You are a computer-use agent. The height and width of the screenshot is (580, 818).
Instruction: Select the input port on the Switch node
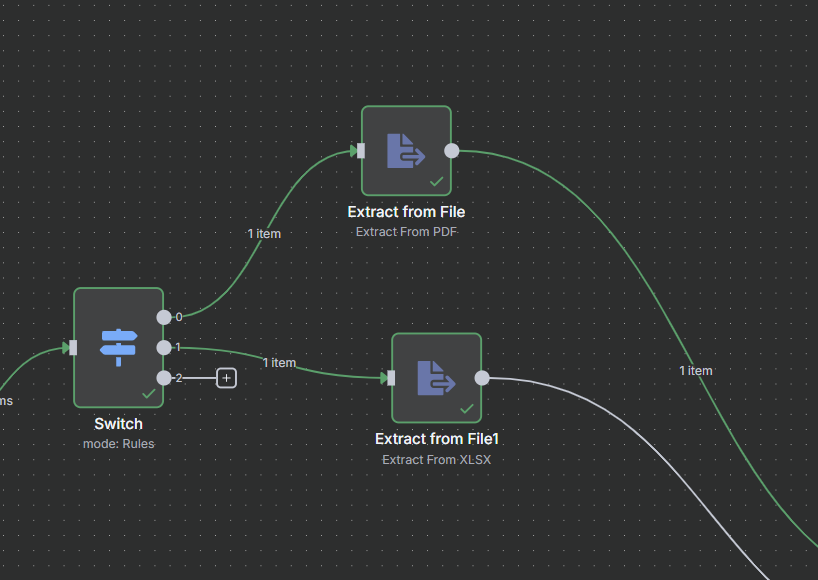point(71,347)
